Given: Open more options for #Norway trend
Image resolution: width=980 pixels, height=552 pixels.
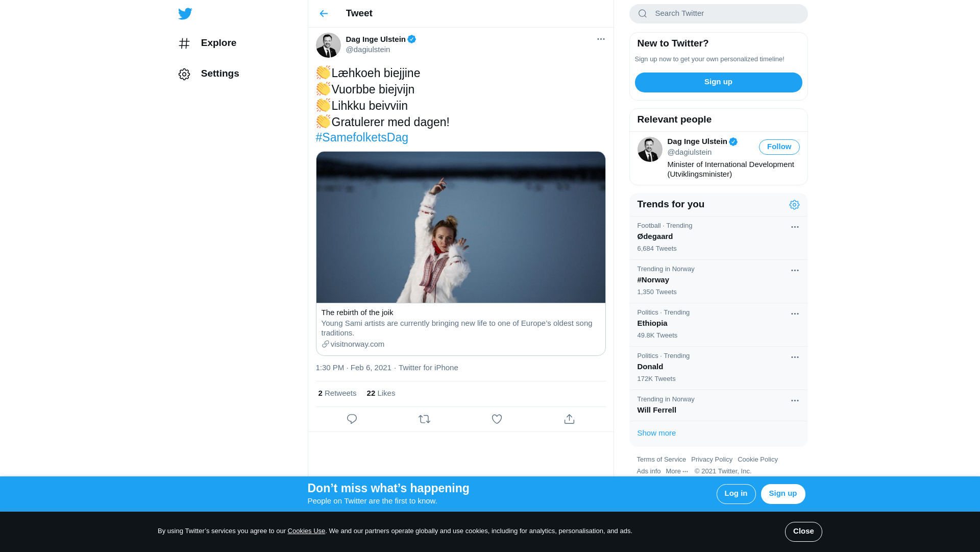Looking at the screenshot, I should click(795, 271).
